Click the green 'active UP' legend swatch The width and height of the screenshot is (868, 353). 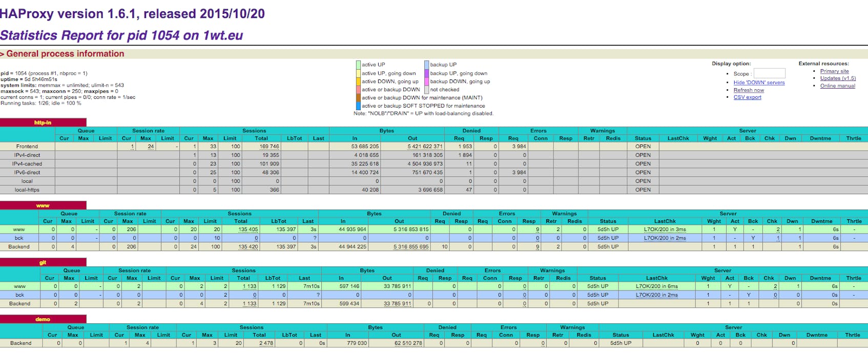(358, 65)
